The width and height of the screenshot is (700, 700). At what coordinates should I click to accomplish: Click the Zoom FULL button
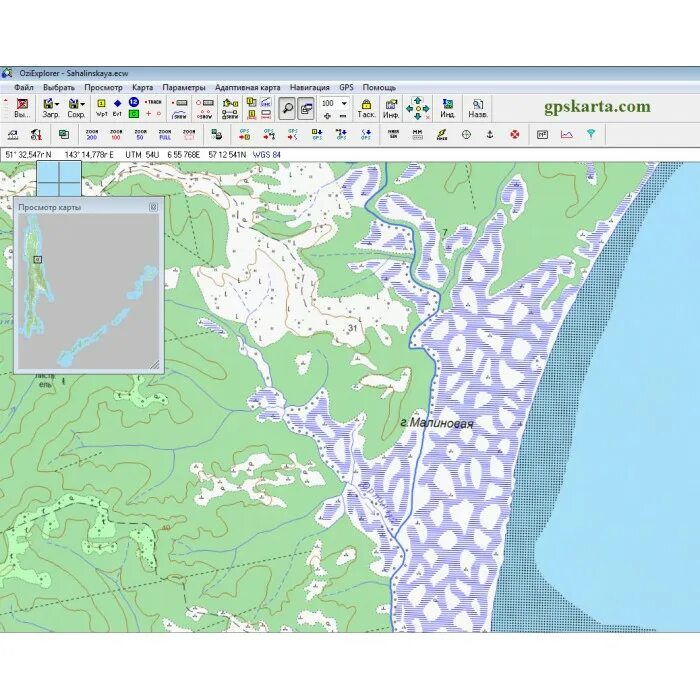[165, 134]
